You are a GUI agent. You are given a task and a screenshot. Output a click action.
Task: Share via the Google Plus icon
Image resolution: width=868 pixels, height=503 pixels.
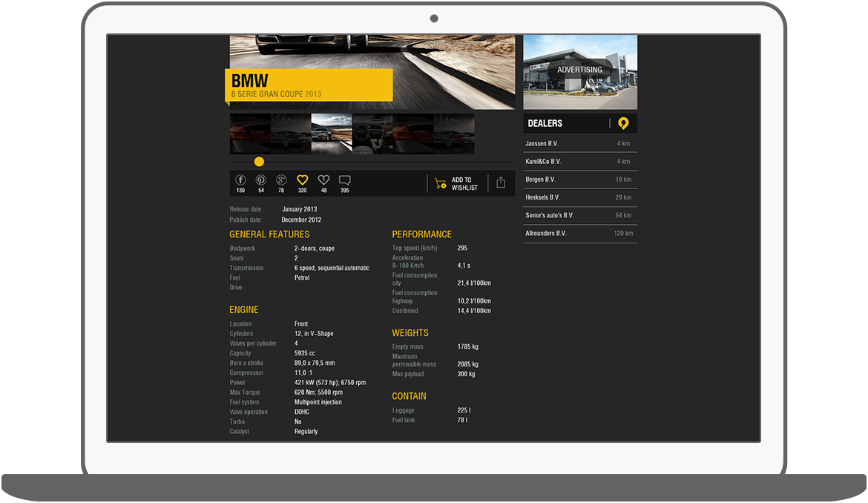pyautogui.click(x=281, y=180)
